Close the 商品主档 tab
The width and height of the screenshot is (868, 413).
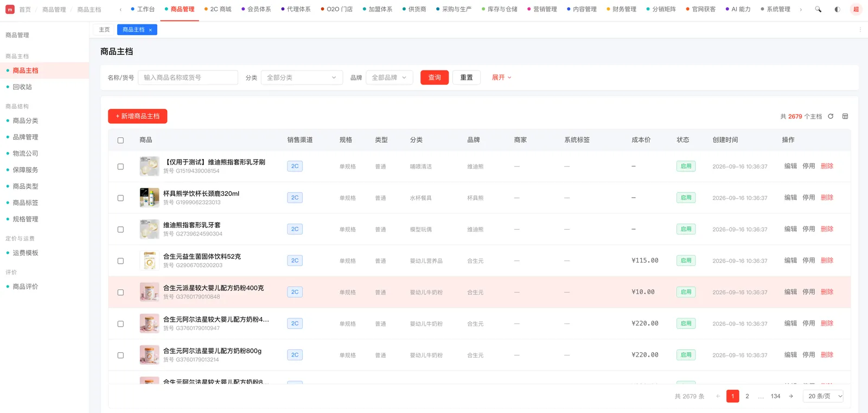coord(150,30)
